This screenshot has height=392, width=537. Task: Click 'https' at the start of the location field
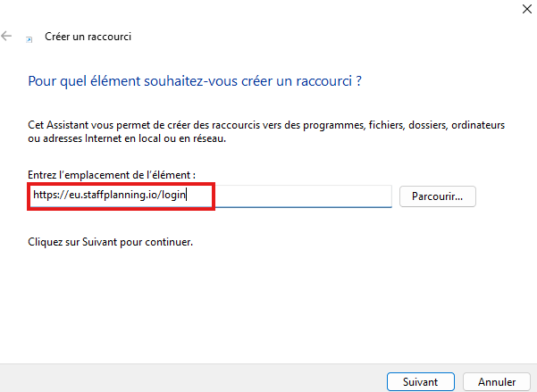tap(43, 196)
